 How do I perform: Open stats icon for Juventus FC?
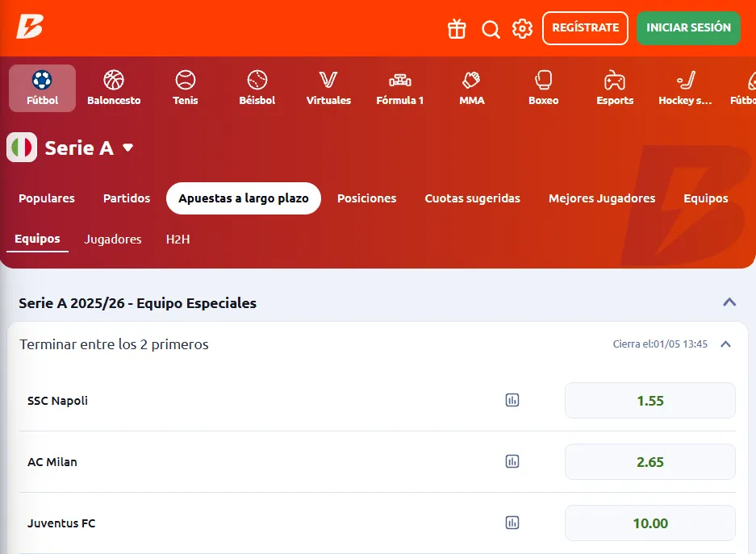point(512,523)
